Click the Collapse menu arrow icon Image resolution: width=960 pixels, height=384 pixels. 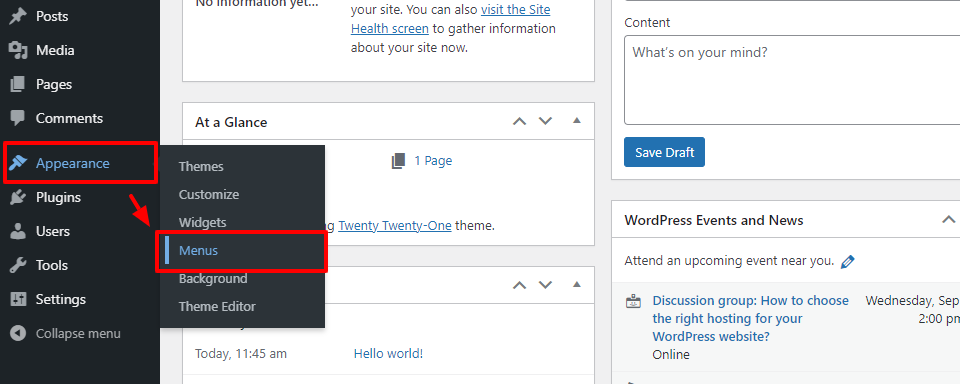18,334
